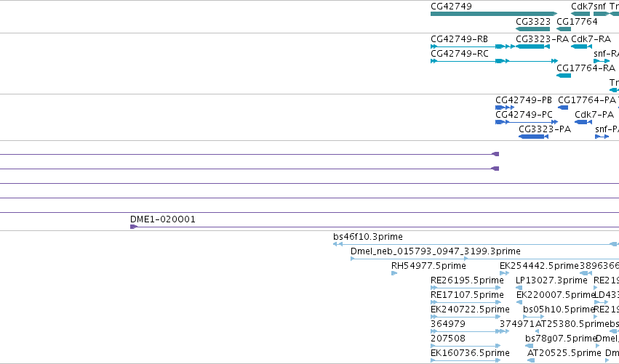Select the teal CG17764 gene bar
Image resolution: width=619 pixels, height=364 pixels.
564,29
